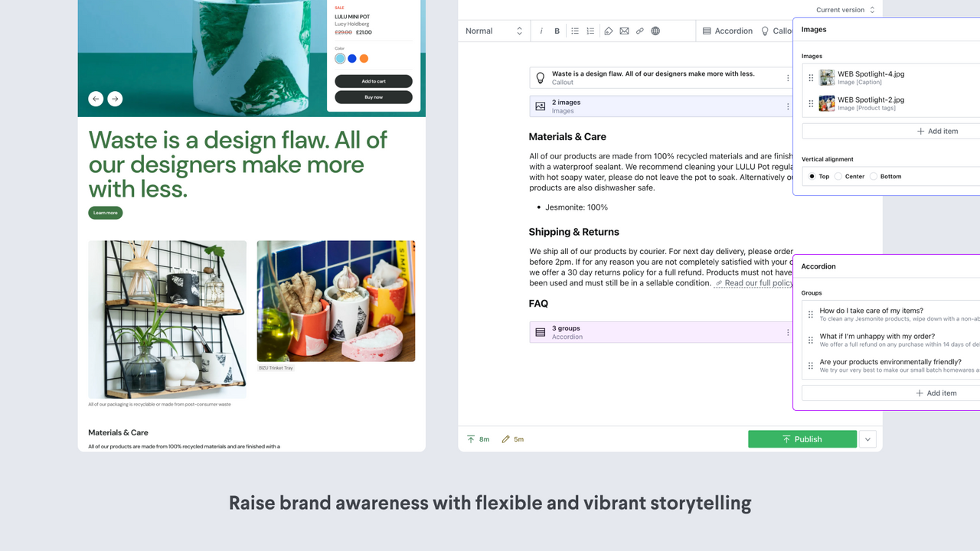Image resolution: width=980 pixels, height=551 pixels.
Task: Click the FAQ heading in editor
Action: 538,304
